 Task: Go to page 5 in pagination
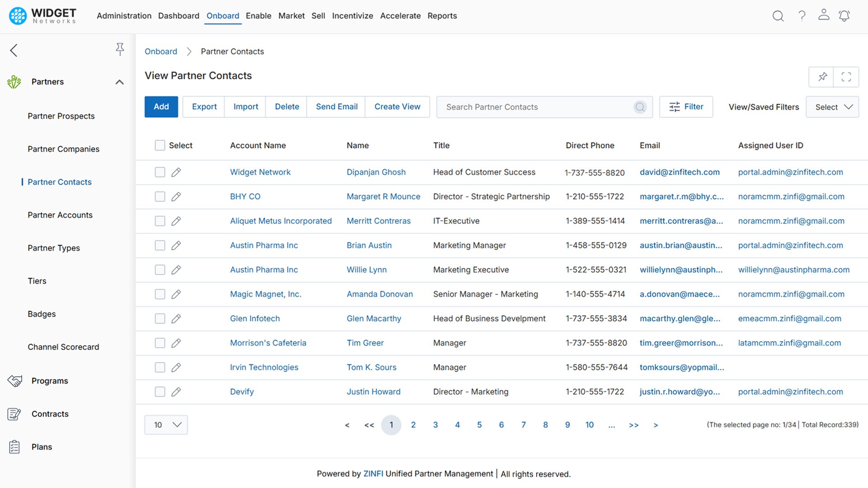coord(479,425)
